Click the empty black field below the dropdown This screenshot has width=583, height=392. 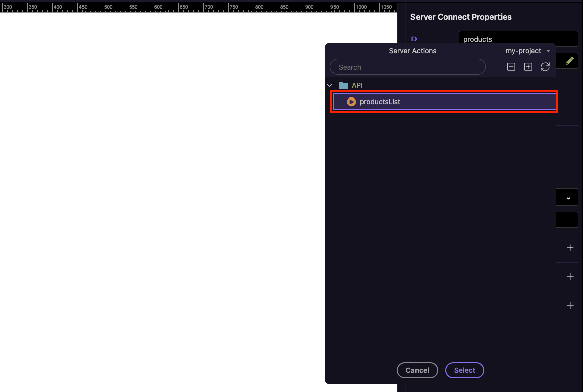click(x=567, y=220)
